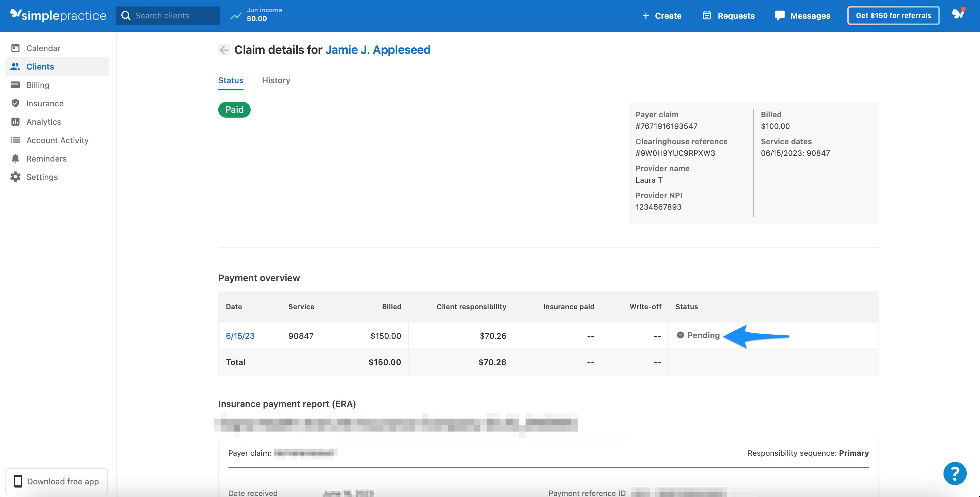This screenshot has width=980, height=497.
Task: Click the SimplePractice logo
Action: point(58,15)
